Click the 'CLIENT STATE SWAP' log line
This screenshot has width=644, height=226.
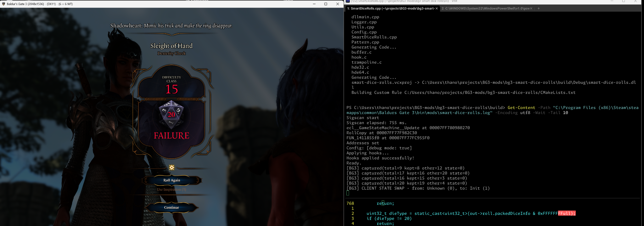pos(418,188)
